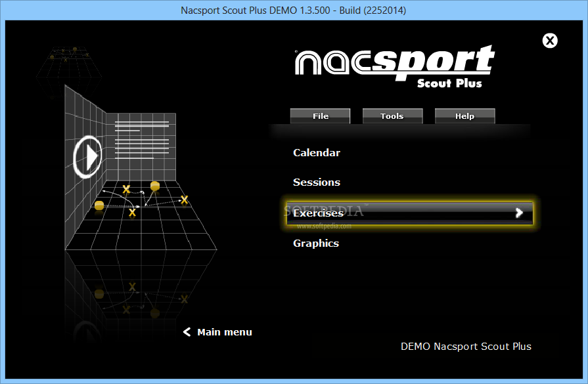Close the app with the round X icon

coord(550,41)
